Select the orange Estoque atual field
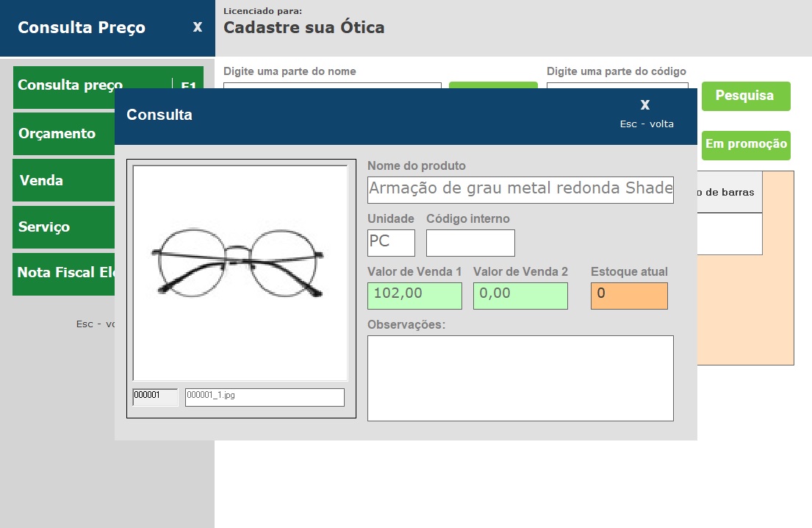Image resolution: width=812 pixels, height=528 pixels. point(629,296)
